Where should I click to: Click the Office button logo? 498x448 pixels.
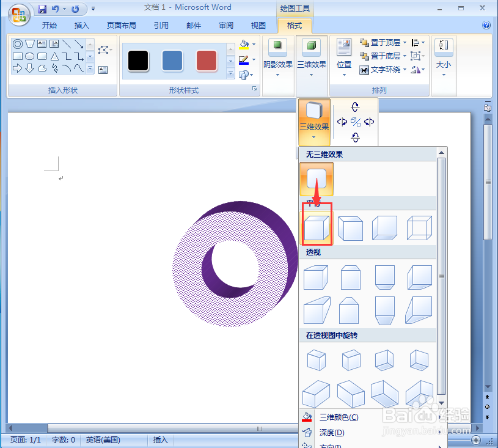coord(19,14)
